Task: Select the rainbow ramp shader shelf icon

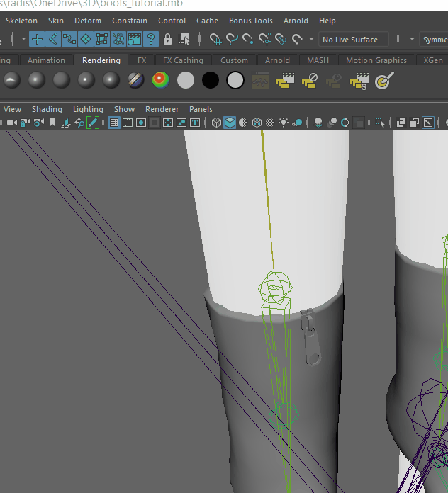Action: (161, 81)
